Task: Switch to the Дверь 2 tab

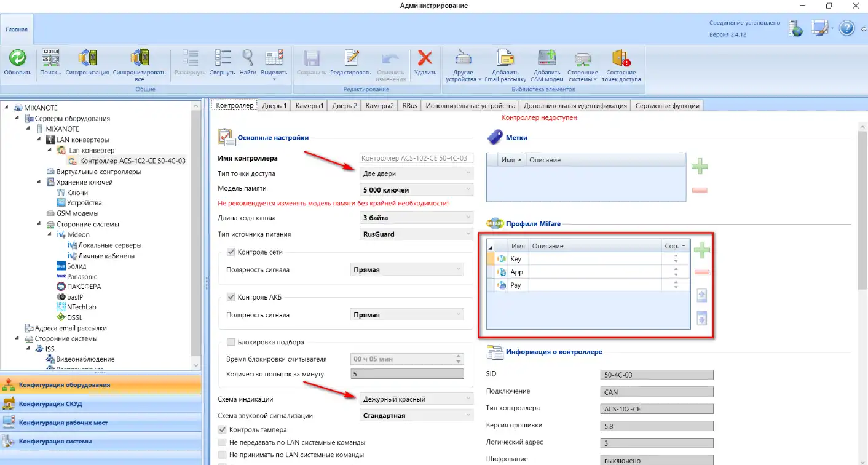Action: (x=344, y=106)
